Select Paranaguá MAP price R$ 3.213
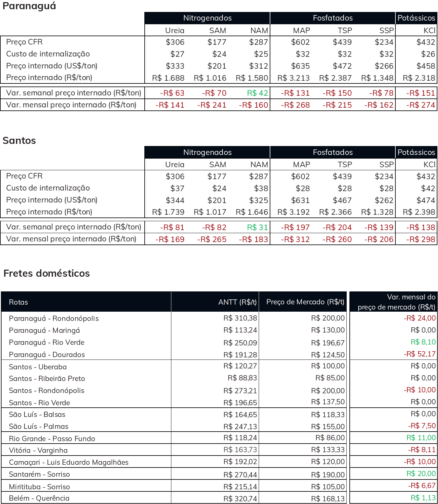Viewport: 438px width, 504px height. click(294, 78)
